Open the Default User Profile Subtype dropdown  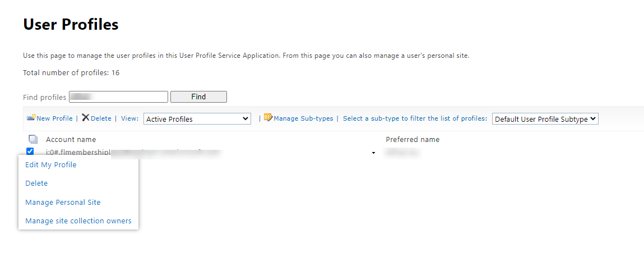pos(545,119)
